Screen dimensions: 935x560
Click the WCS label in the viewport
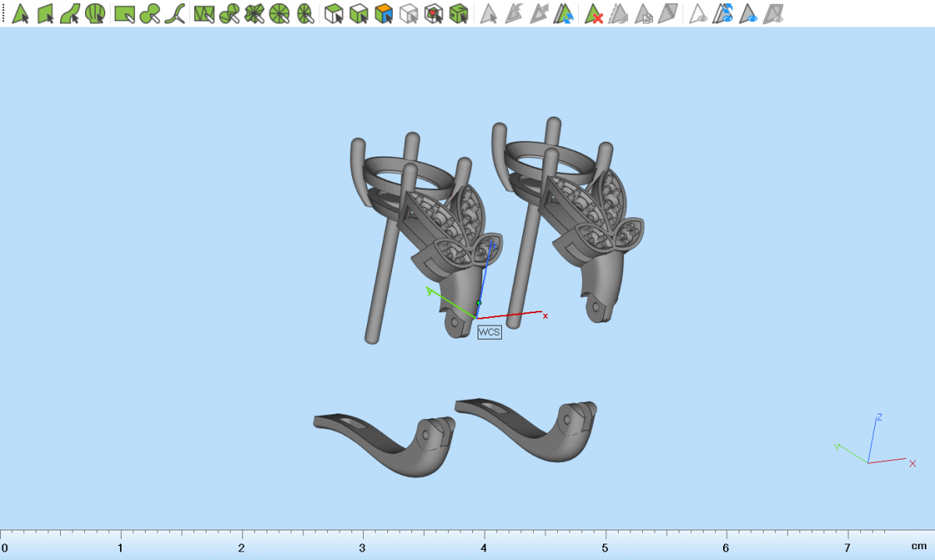pyautogui.click(x=489, y=332)
